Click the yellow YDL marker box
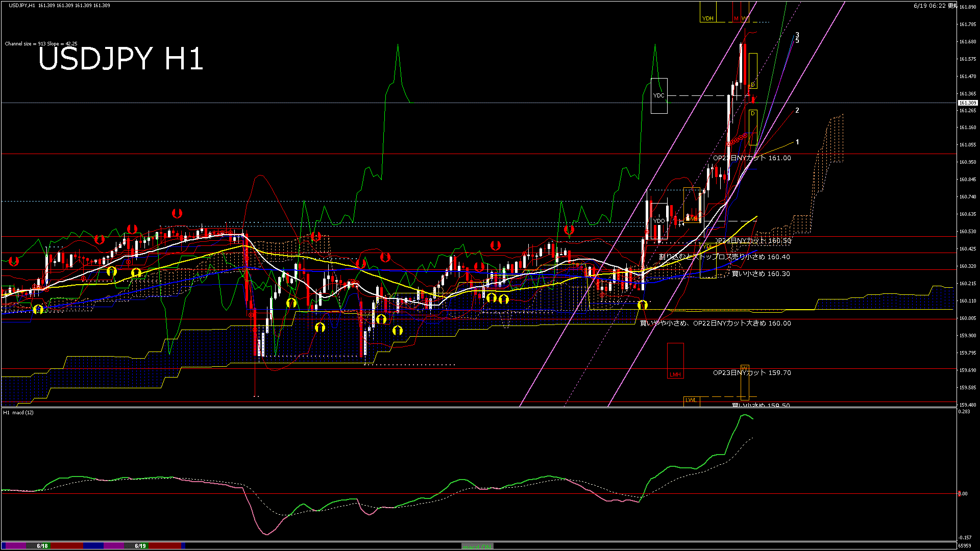The width and height of the screenshot is (980, 551). coord(708,260)
